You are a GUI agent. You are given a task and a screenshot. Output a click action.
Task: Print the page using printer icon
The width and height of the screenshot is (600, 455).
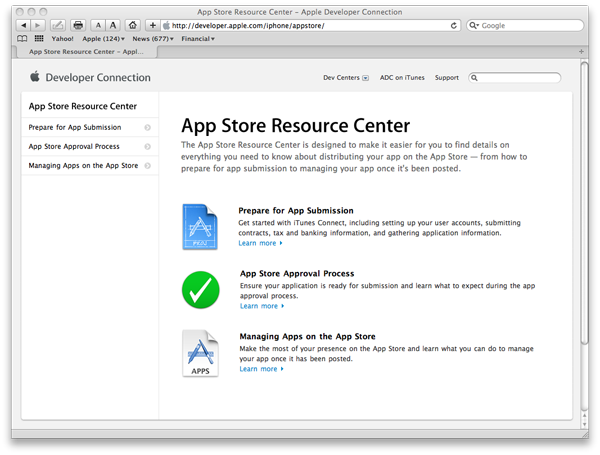pyautogui.click(x=78, y=26)
